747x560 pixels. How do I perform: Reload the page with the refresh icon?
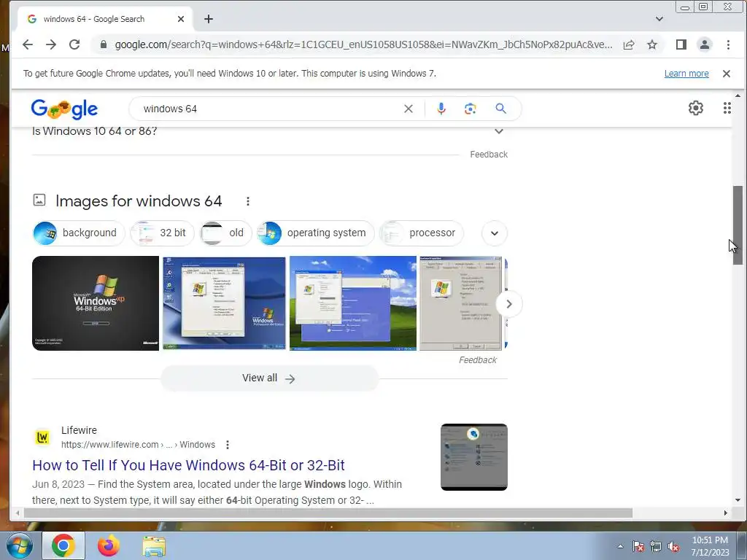coord(74,44)
